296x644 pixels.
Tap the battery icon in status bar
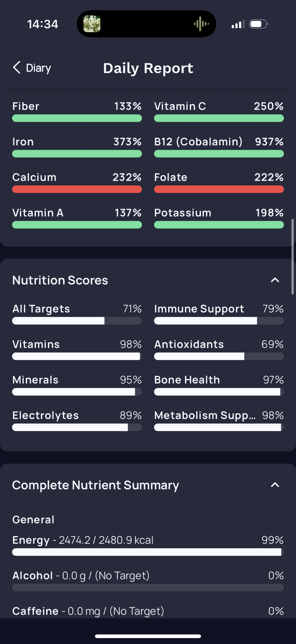(x=258, y=24)
